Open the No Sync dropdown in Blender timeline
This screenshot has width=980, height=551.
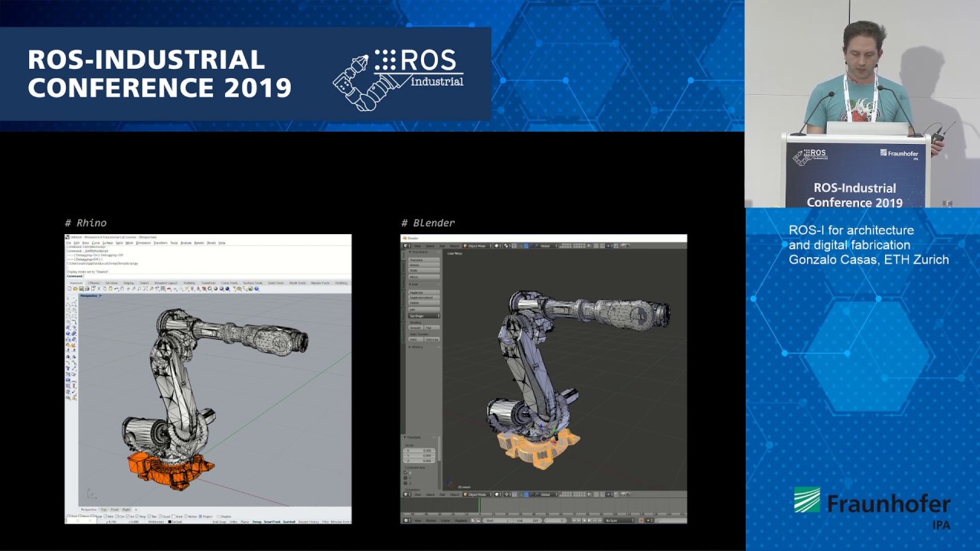pyautogui.click(x=619, y=520)
